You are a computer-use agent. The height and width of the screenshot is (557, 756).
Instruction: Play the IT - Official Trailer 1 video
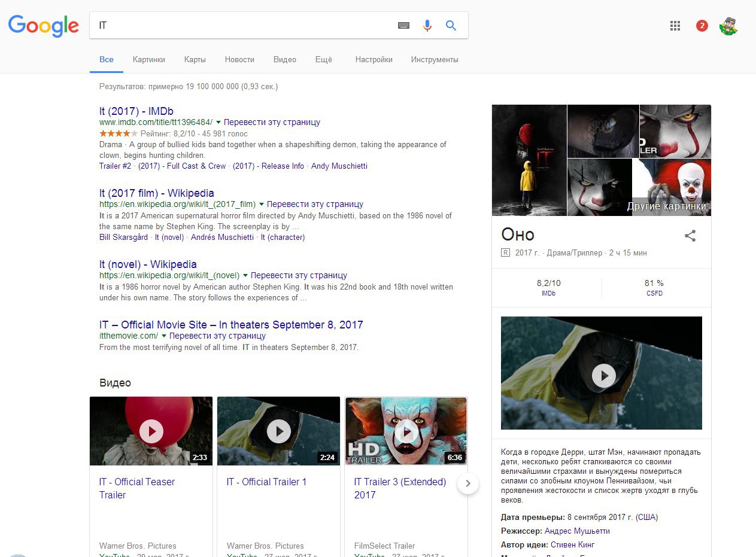[x=278, y=431]
